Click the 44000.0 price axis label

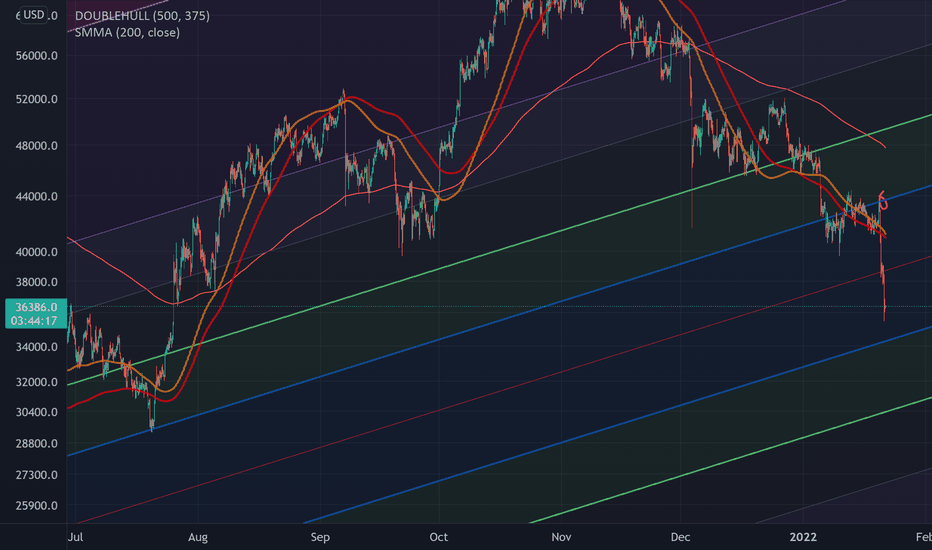(37, 196)
